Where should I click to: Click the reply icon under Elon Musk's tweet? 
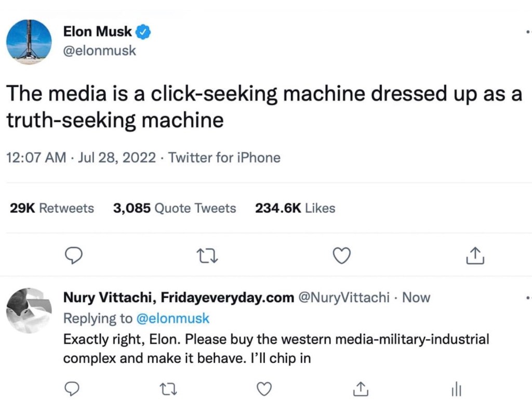[x=74, y=255]
